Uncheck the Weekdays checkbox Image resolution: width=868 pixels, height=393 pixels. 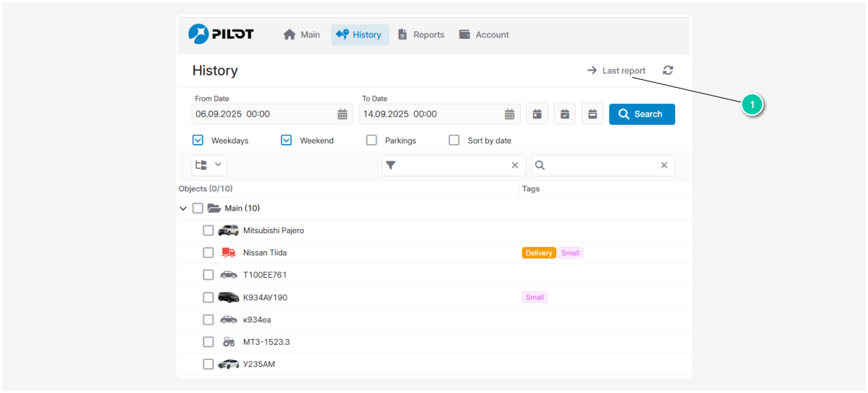[198, 140]
